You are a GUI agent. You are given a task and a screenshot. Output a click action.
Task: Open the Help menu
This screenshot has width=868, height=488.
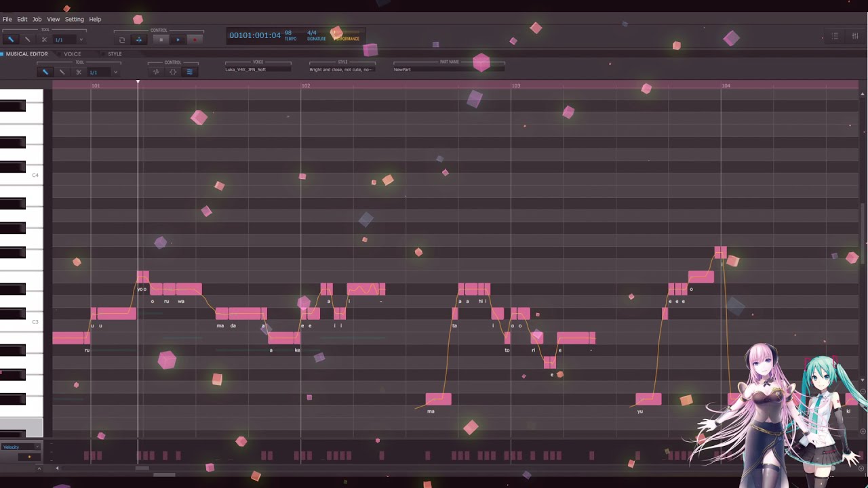tap(95, 19)
